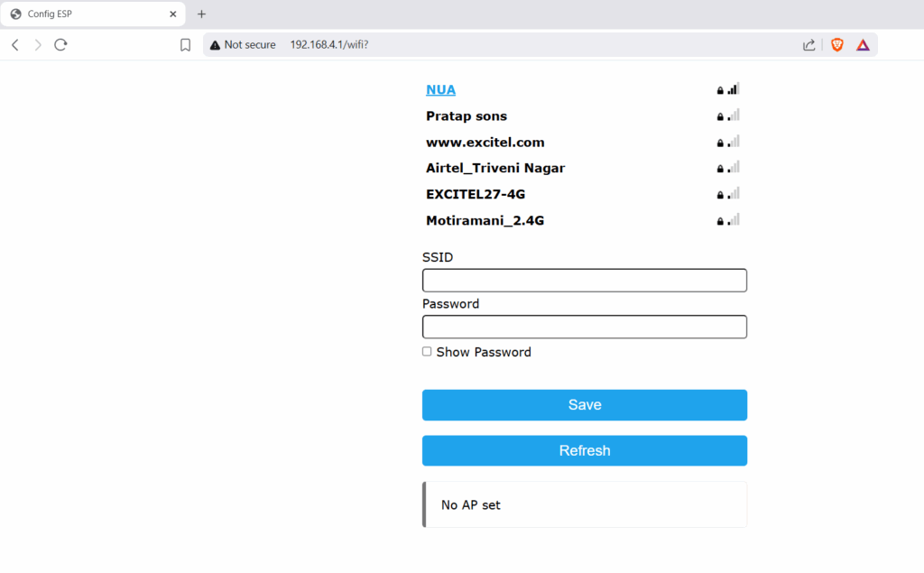This screenshot has width=924, height=573.
Task: Click the SSID field label
Action: [x=438, y=257]
